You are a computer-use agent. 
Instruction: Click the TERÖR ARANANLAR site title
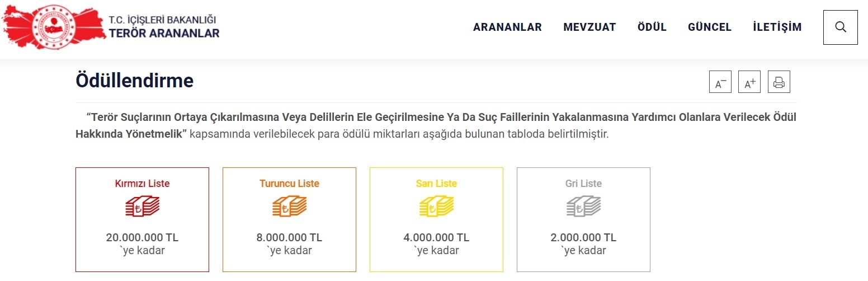click(x=164, y=34)
